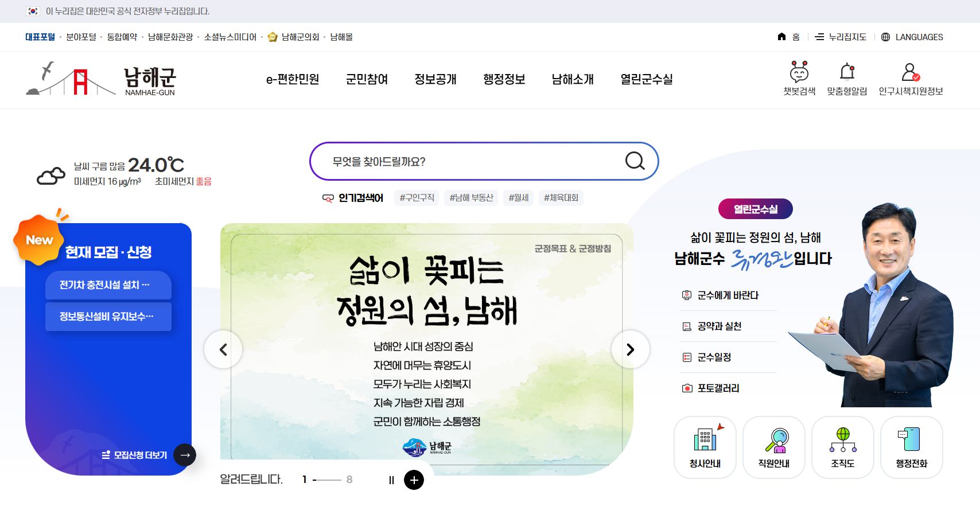Click the search magnifier icon

[635, 161]
